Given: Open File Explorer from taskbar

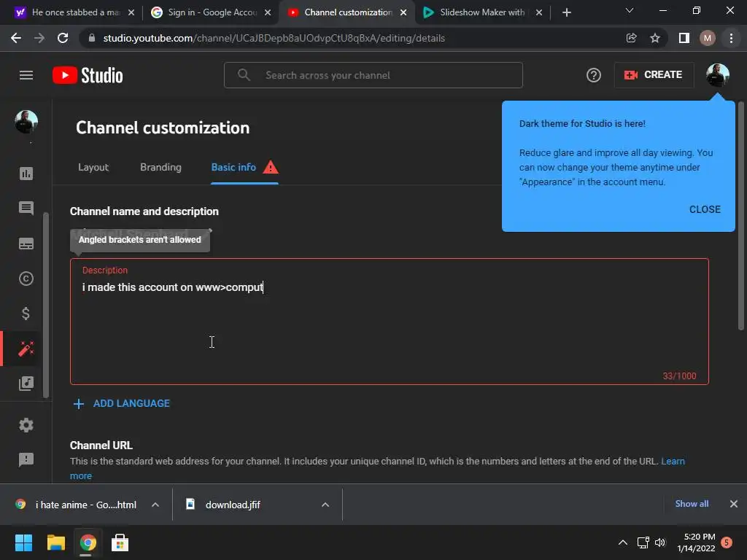Looking at the screenshot, I should point(55,542).
